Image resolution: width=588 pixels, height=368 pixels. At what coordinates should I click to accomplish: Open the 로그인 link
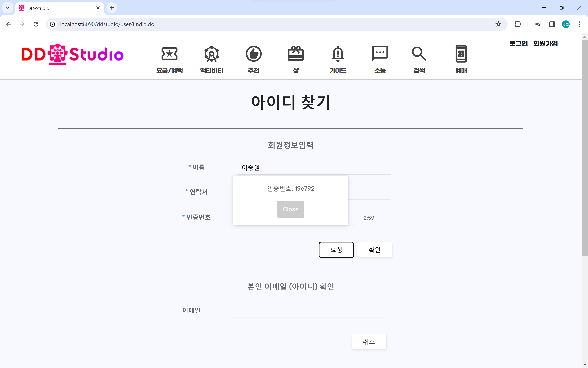518,43
